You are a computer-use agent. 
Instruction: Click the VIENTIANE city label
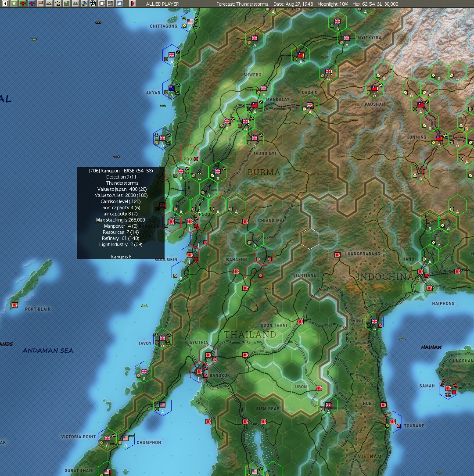point(305,276)
